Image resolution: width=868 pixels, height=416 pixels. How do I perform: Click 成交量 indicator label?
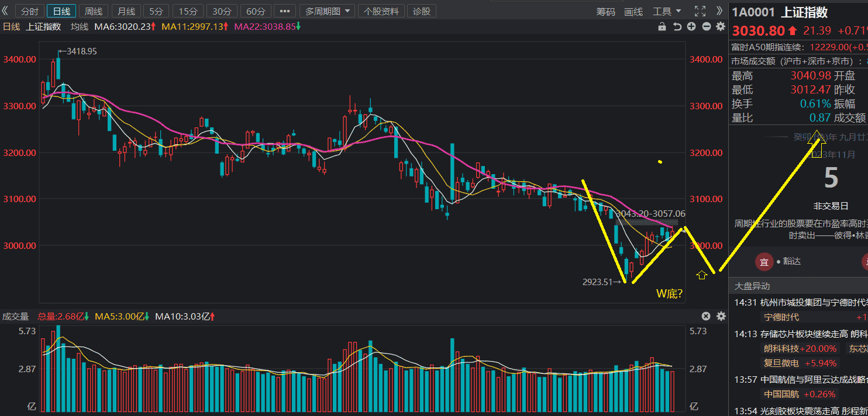[16, 316]
